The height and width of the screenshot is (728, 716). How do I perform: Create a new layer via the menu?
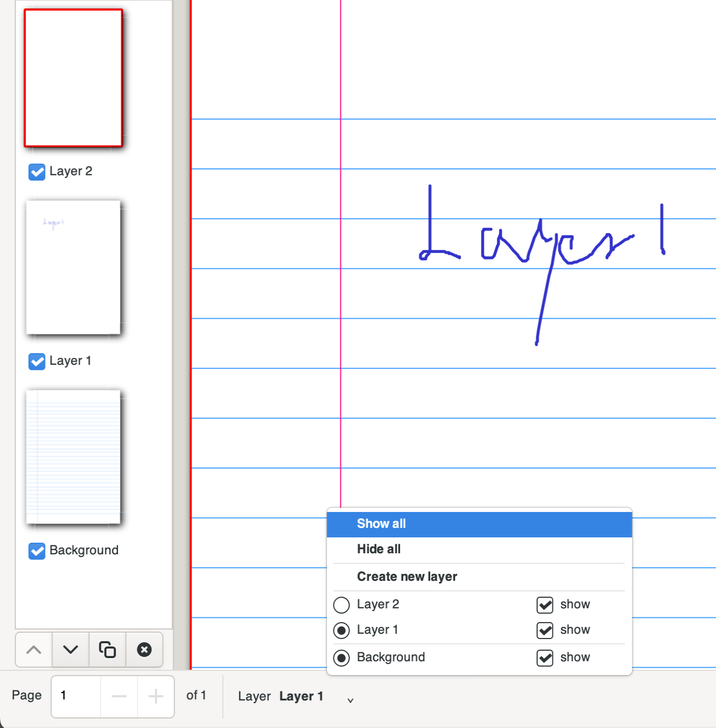(407, 577)
